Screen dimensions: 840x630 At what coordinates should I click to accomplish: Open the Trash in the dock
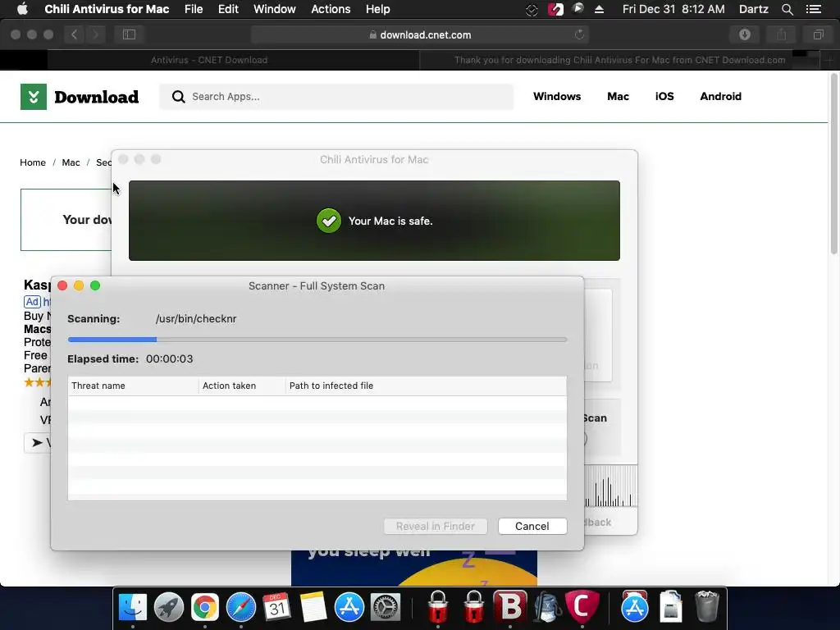(x=706, y=607)
